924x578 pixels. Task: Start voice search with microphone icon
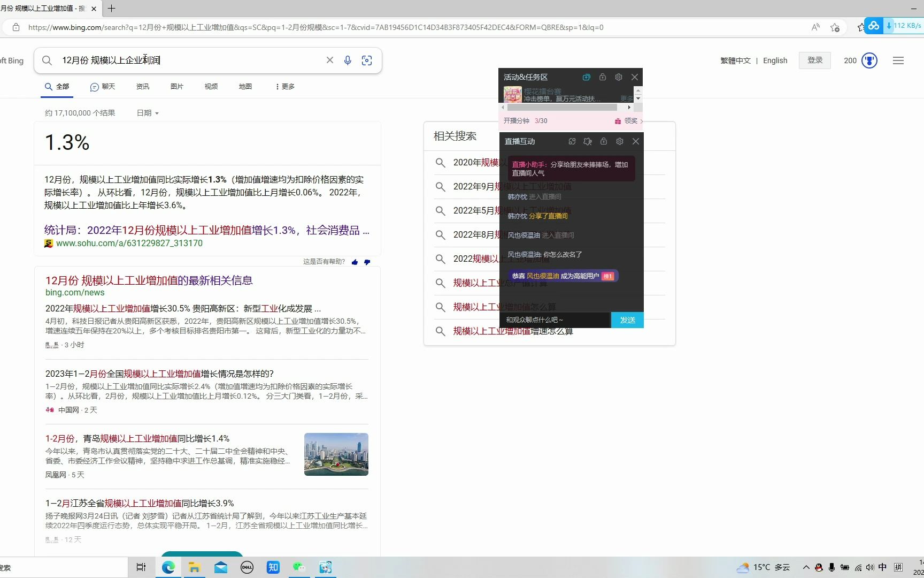(x=348, y=60)
